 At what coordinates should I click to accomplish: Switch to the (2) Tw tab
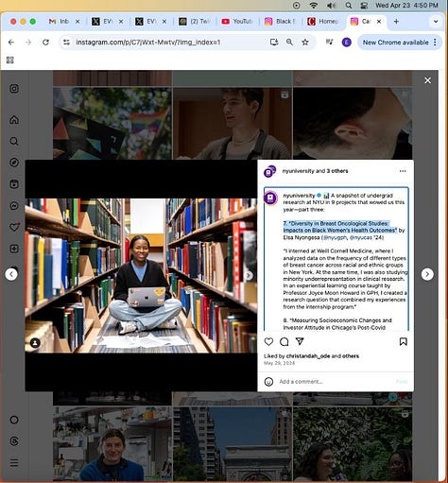coord(195,22)
